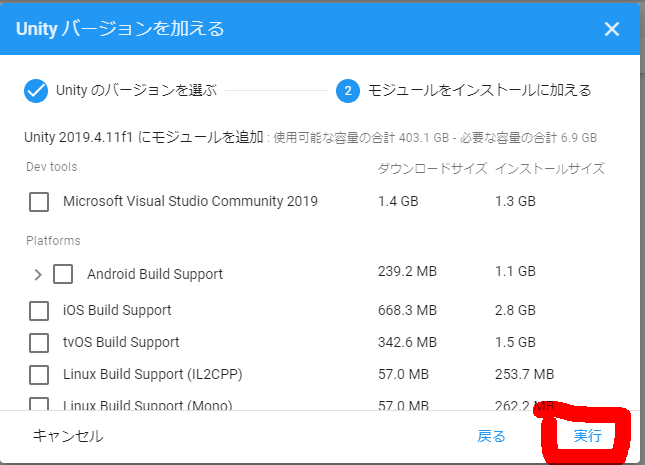
Task: Click the '2.8 GB' install size value
Action: (515, 310)
